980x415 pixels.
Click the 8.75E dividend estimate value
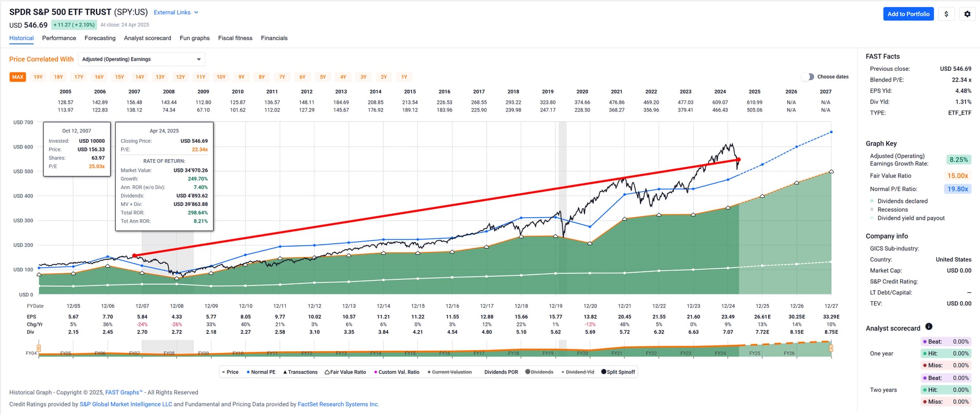coord(831,332)
